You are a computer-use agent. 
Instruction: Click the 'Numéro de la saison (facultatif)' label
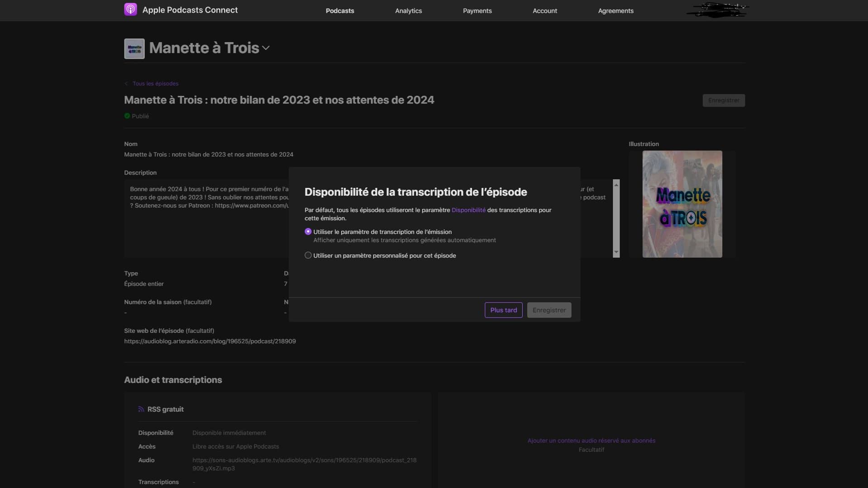coord(168,302)
